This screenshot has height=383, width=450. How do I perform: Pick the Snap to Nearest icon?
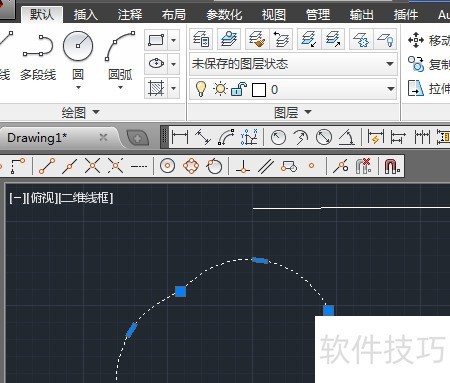click(340, 166)
